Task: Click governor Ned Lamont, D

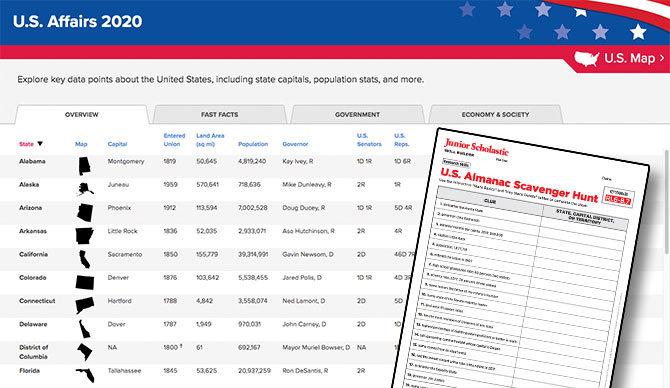Action: (304, 301)
